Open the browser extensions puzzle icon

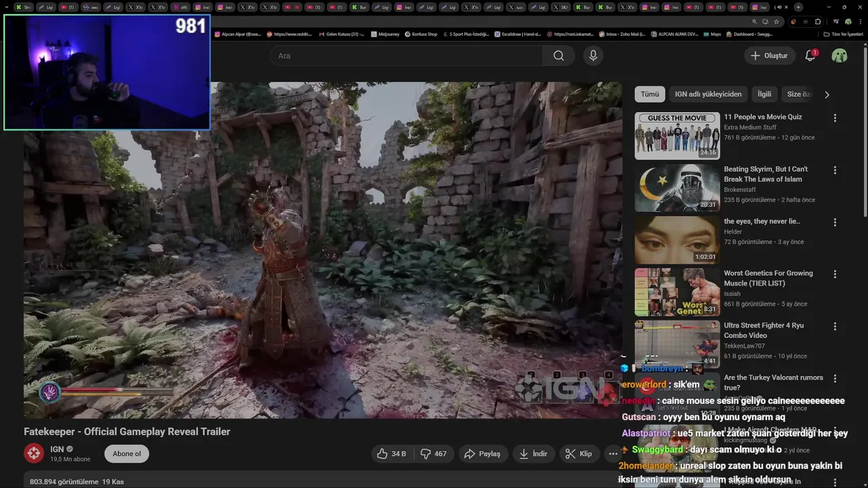click(817, 22)
